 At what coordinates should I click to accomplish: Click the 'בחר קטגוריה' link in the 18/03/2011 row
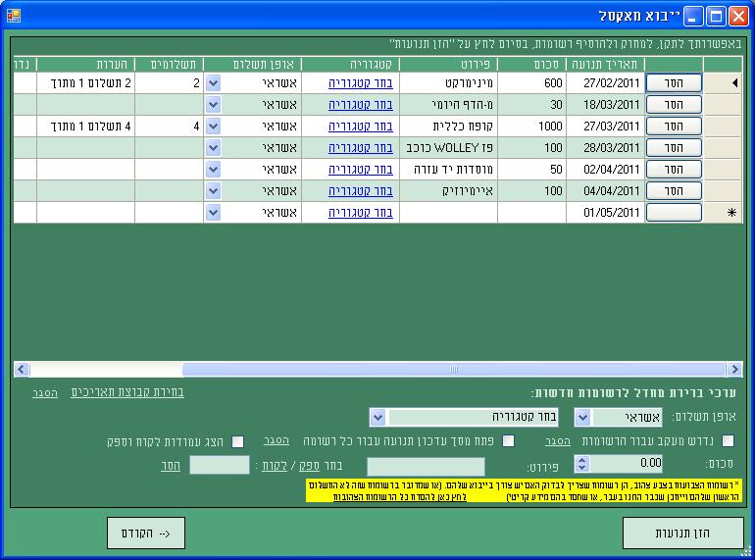coord(361,105)
